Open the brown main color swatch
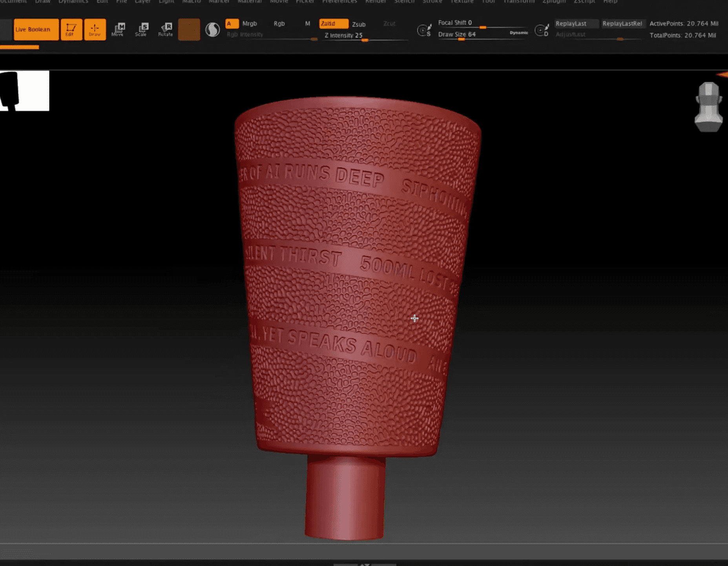This screenshot has height=566, width=728. [x=189, y=29]
